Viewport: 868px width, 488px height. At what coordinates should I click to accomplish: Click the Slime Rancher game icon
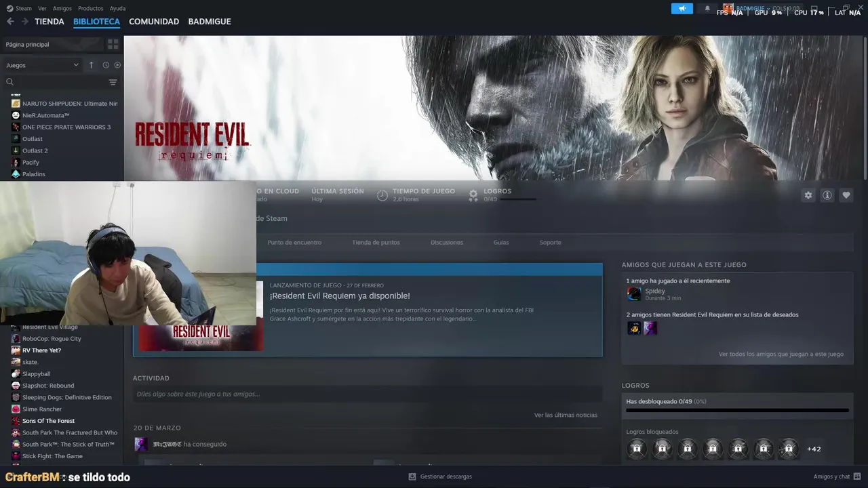(16, 409)
